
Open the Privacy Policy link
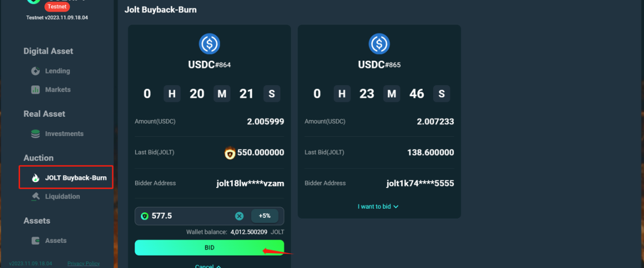[83, 264]
